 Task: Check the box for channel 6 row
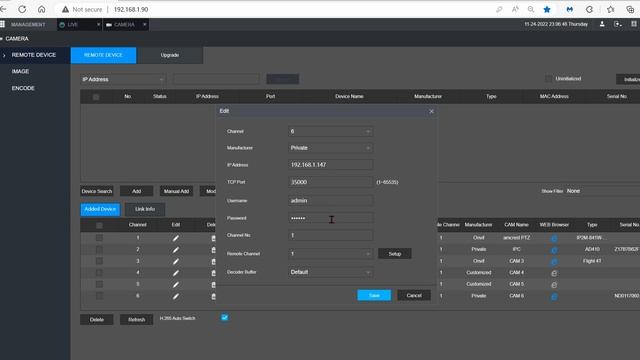(99, 296)
